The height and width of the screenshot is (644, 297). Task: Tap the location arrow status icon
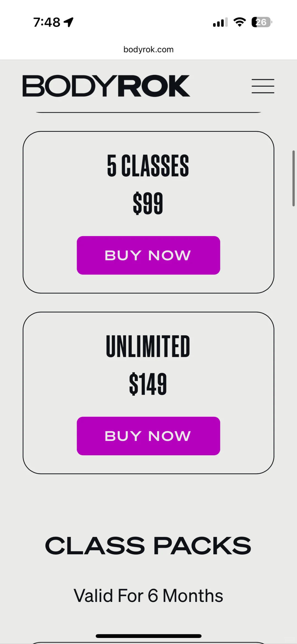coord(69,22)
